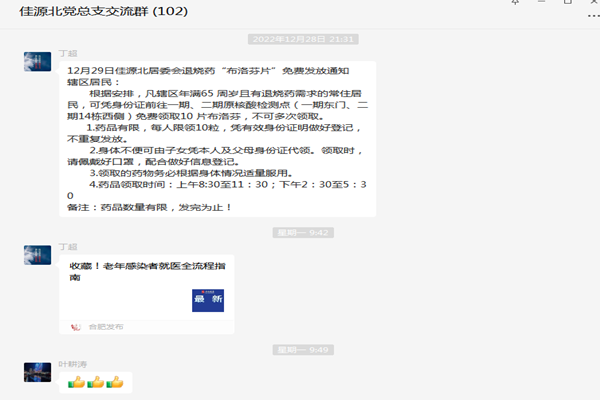Open the 老年感染者就医全流程指南 article link
Viewport: 600px width, 400px height.
[140, 271]
